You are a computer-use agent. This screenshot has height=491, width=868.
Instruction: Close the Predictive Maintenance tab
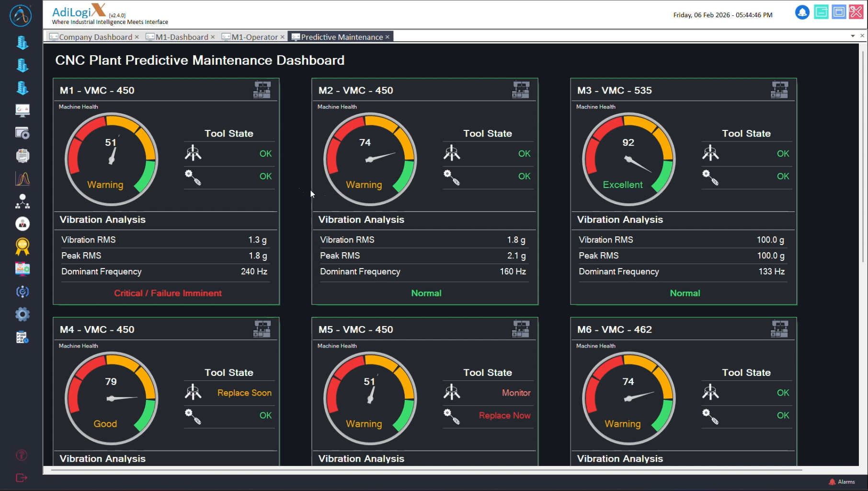(x=388, y=37)
